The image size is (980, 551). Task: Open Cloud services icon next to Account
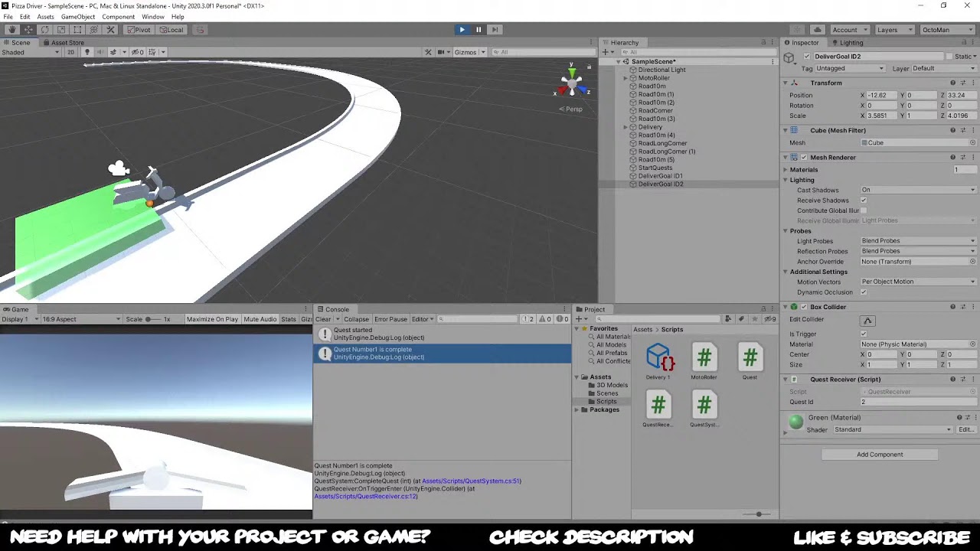coord(818,30)
